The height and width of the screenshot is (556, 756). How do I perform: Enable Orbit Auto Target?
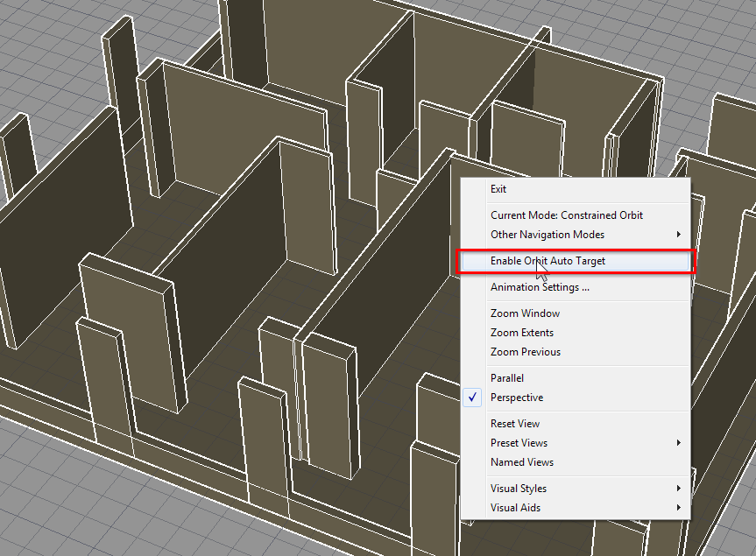pos(548,261)
